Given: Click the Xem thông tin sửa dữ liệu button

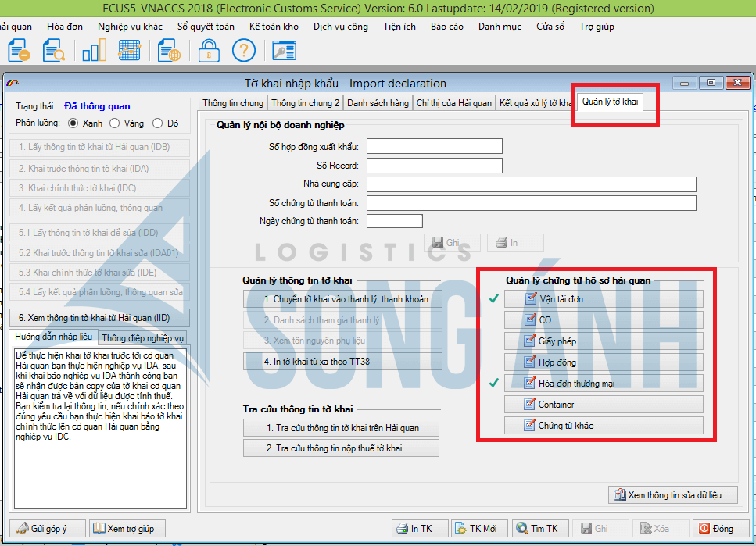Looking at the screenshot, I should (x=674, y=495).
